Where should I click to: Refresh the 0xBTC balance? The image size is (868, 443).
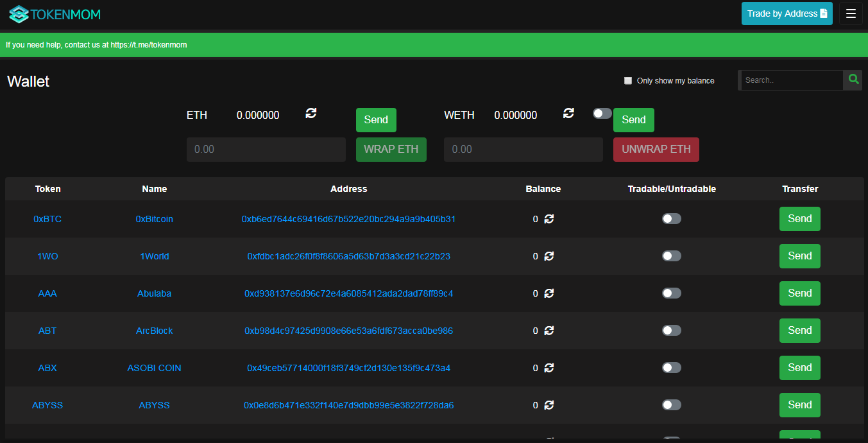pos(549,219)
